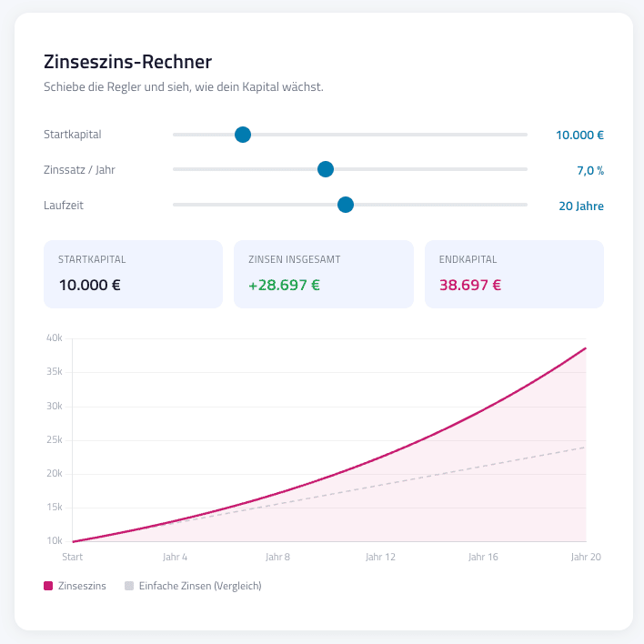Click the Startkapital slider handle
644x644 pixels.
click(243, 135)
